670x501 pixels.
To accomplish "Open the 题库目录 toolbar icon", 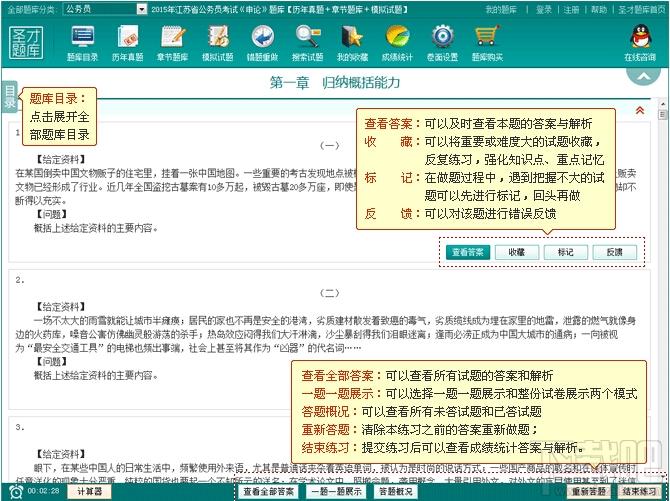I will pyautogui.click(x=82, y=43).
